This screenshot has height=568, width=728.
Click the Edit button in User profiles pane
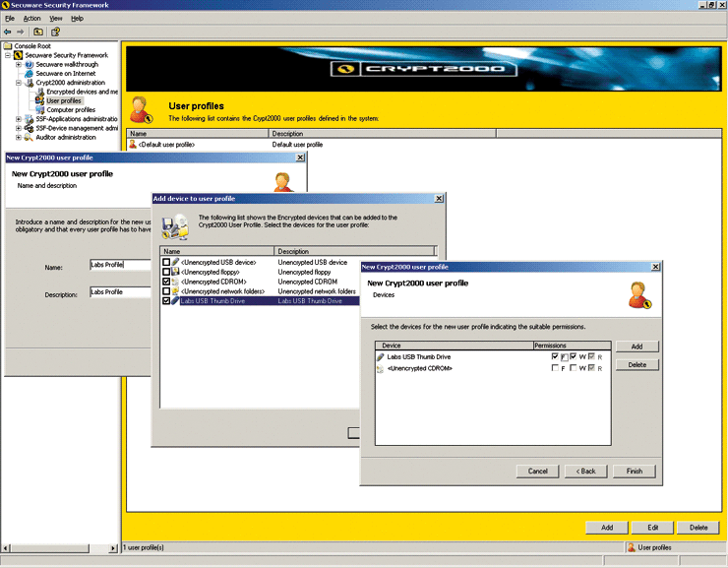pos(653,528)
